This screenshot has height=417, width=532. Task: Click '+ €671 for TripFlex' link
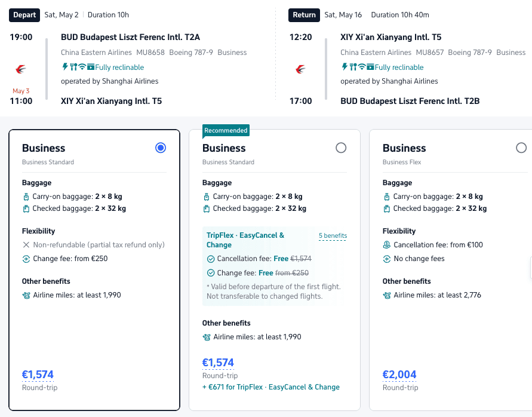(x=270, y=387)
